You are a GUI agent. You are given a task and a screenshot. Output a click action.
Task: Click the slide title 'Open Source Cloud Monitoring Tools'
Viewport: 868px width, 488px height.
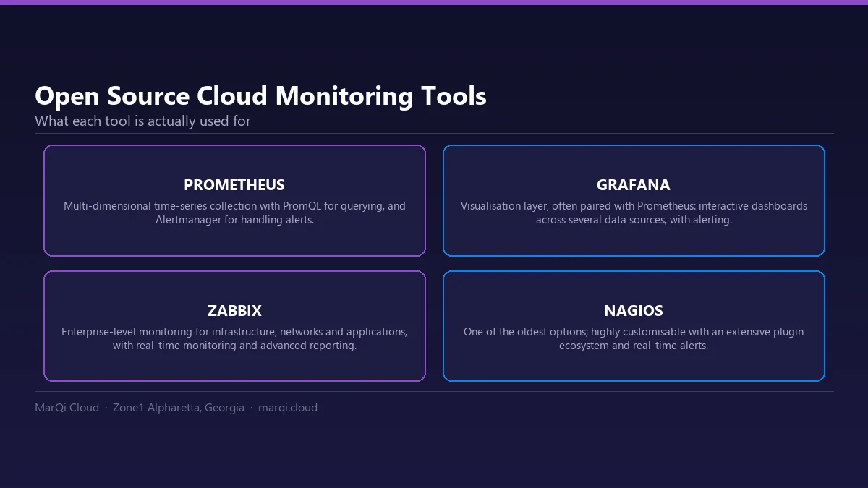[x=260, y=96]
